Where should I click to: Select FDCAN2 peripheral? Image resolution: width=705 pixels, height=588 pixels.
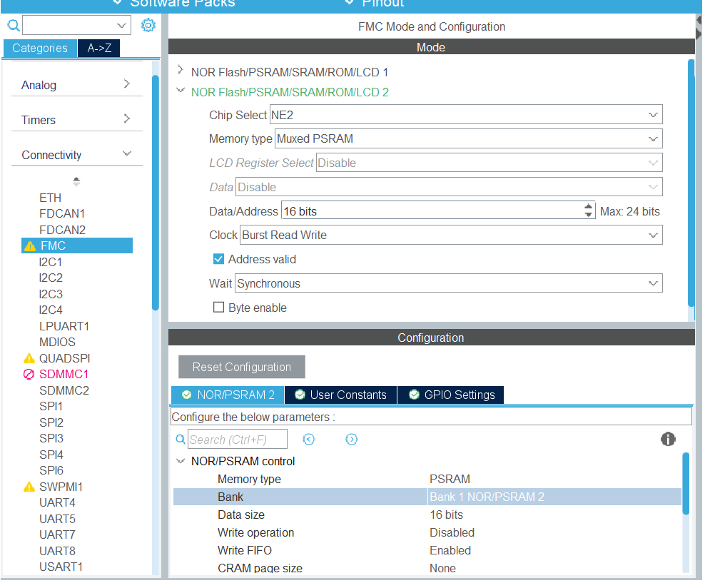coord(62,230)
